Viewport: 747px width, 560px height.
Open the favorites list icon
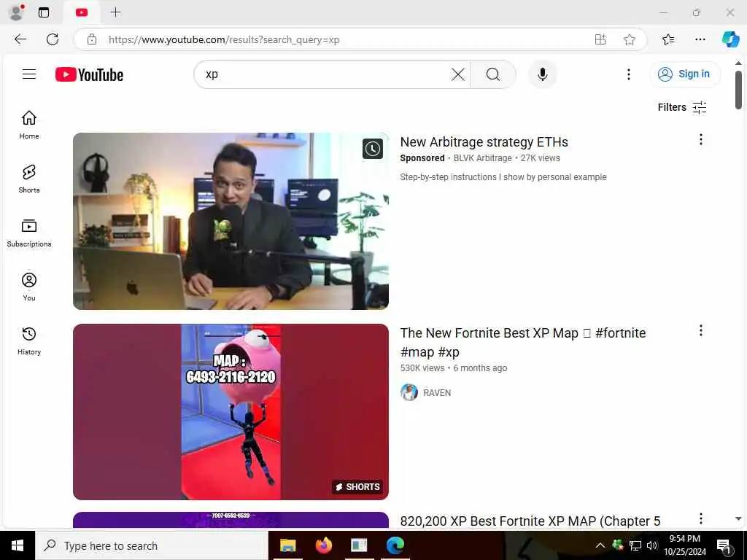click(x=668, y=39)
